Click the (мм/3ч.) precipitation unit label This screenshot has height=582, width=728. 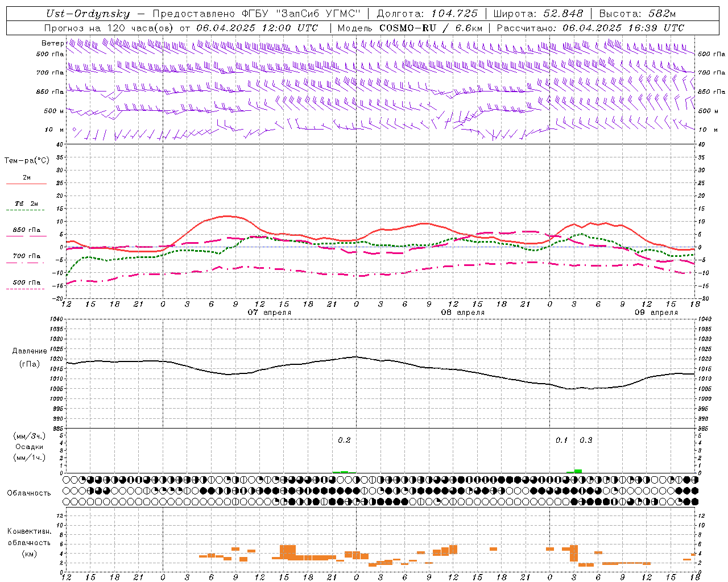click(x=30, y=436)
